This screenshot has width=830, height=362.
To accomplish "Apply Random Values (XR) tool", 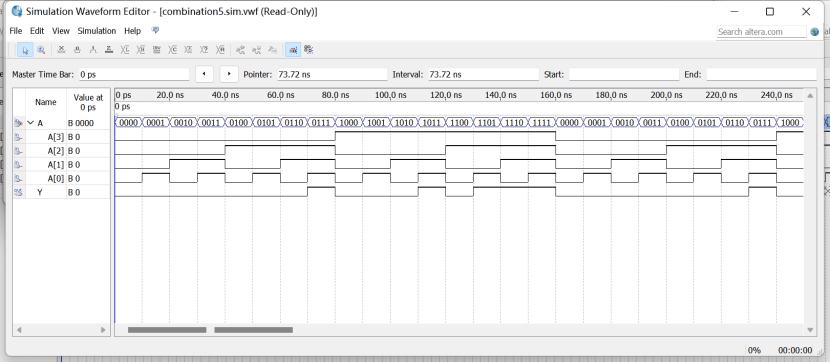I will tap(221, 50).
